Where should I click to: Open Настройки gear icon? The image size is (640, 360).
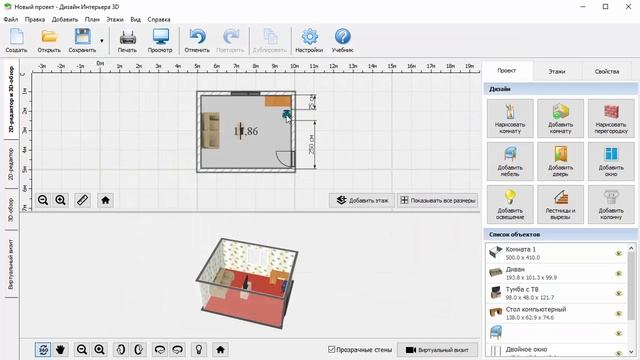309,40
